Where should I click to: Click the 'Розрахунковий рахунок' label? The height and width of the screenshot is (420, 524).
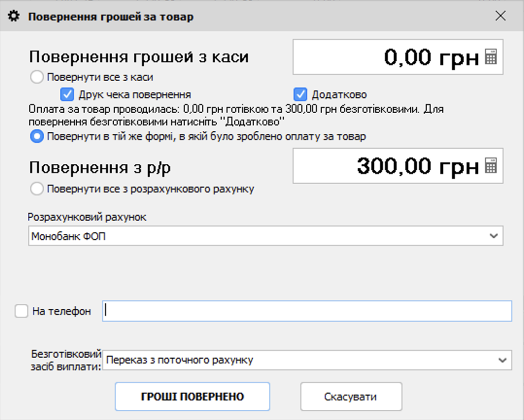(x=87, y=217)
